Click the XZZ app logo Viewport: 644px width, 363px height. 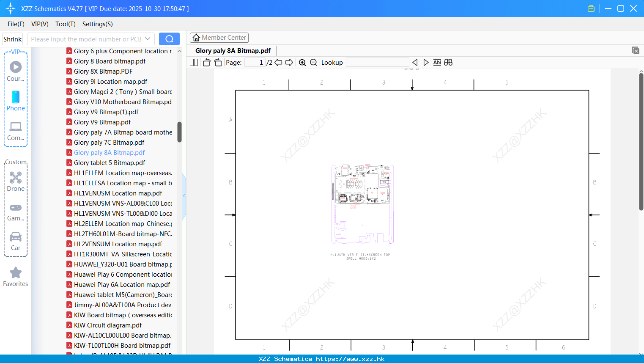click(10, 8)
